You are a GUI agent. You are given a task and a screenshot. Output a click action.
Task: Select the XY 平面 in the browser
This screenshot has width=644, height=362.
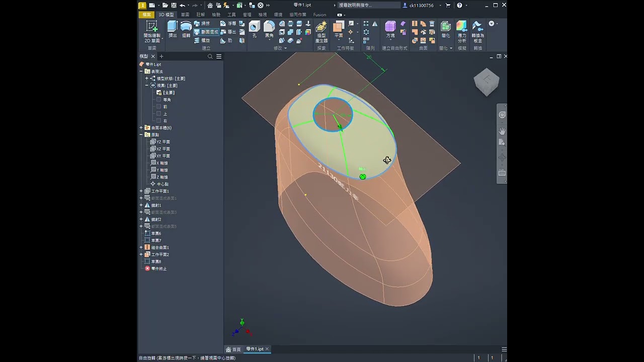[160, 156]
